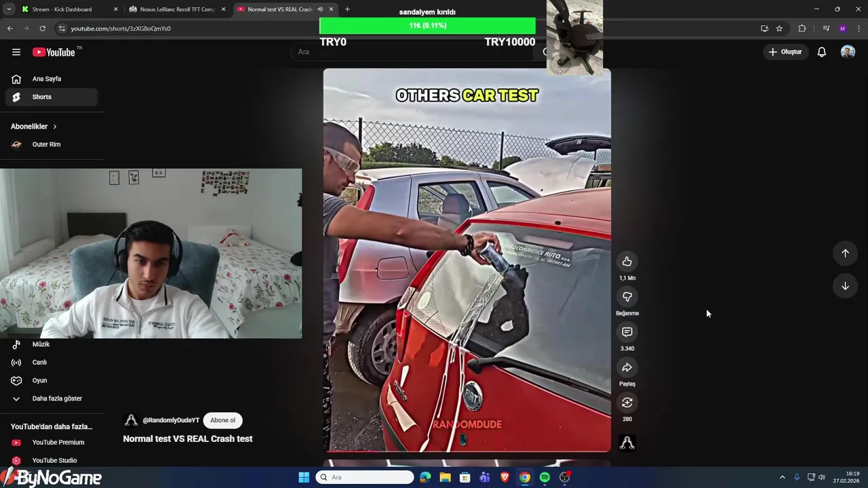Go to next short with down arrow
Screen dimensions: 868x488
click(x=845, y=286)
